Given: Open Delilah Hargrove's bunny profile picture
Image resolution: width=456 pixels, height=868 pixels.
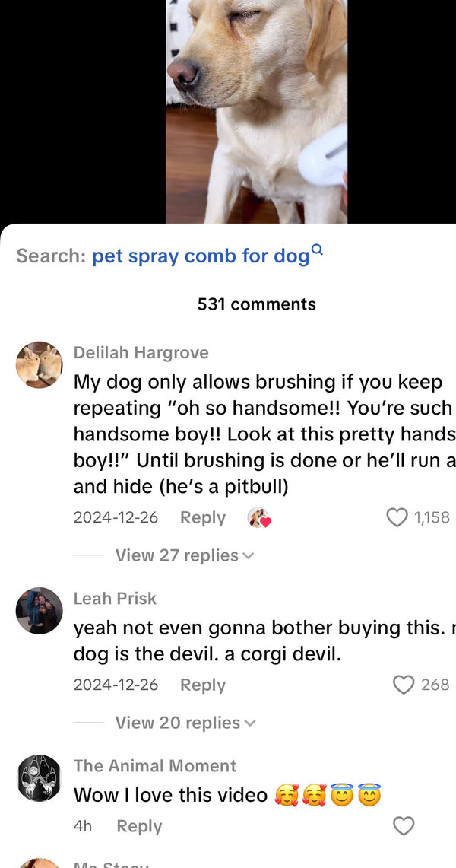Looking at the screenshot, I should coord(39,364).
